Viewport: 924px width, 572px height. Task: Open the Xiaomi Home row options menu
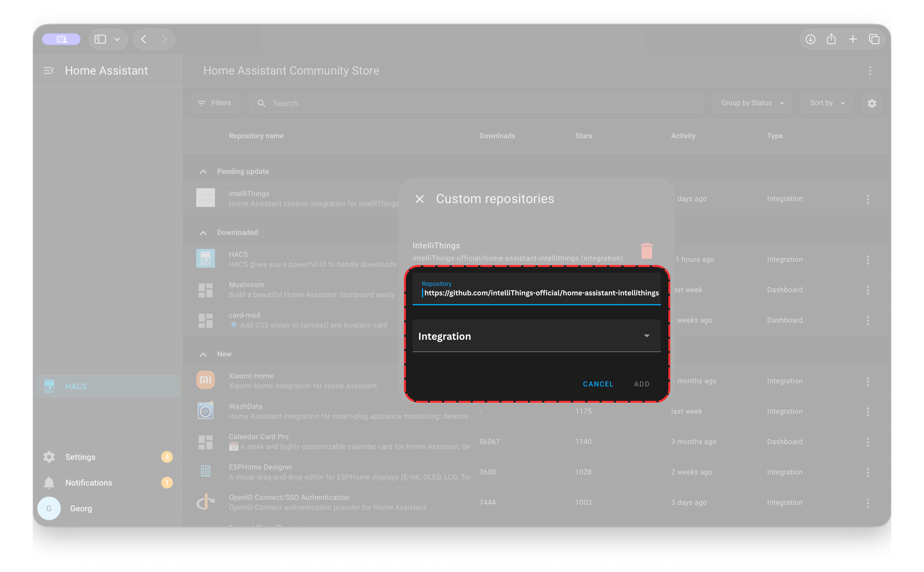(868, 381)
